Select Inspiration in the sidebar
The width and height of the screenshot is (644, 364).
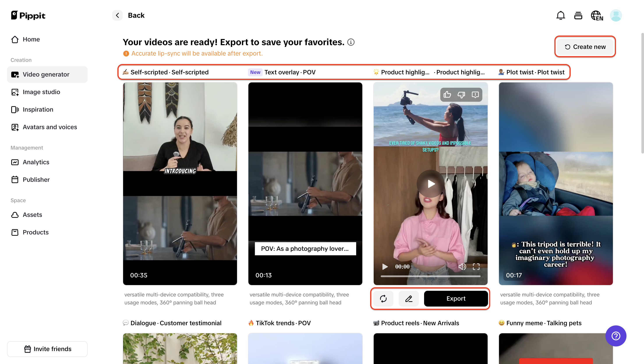38,109
